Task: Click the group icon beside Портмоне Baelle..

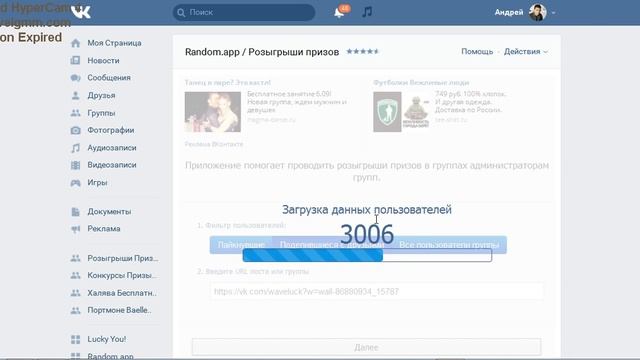Action: [x=76, y=311]
